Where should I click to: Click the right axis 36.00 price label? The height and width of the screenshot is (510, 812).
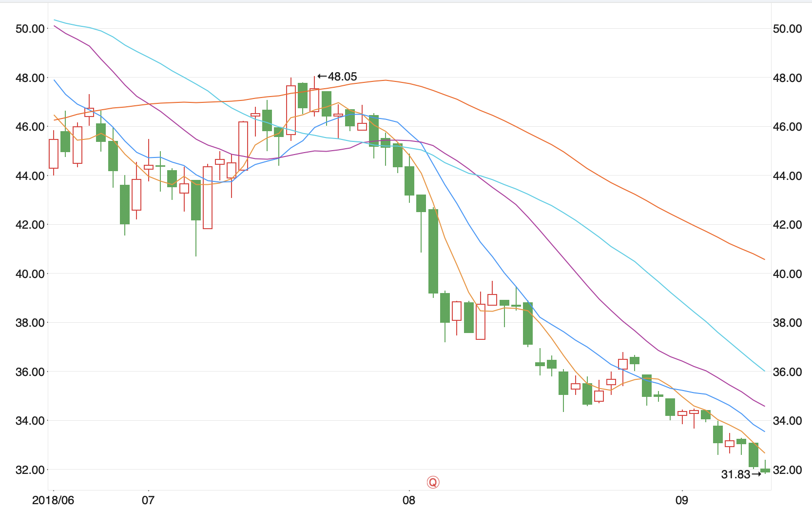(788, 372)
